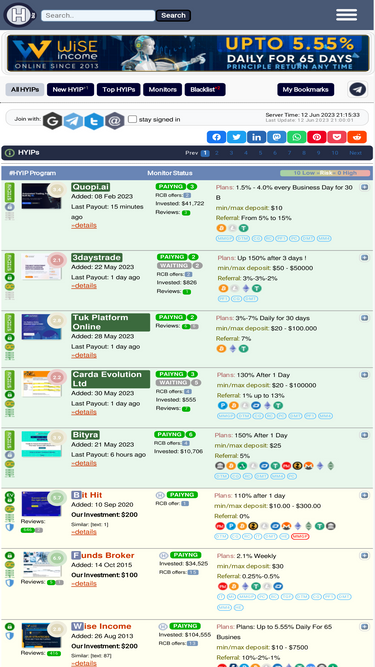The width and height of the screenshot is (375, 667).
Task: Click the Telegram channel icon button
Action: coord(358,90)
